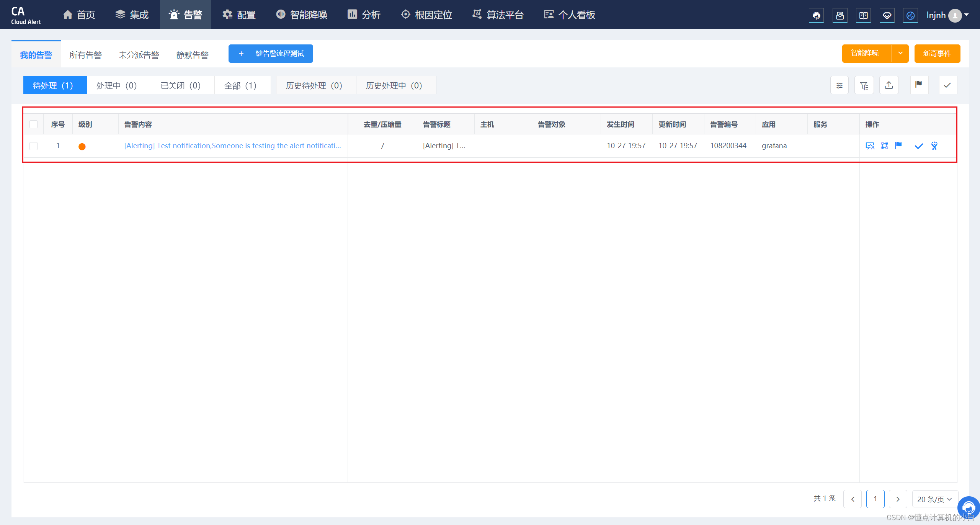Open the floating chat support bubble

coord(969,508)
